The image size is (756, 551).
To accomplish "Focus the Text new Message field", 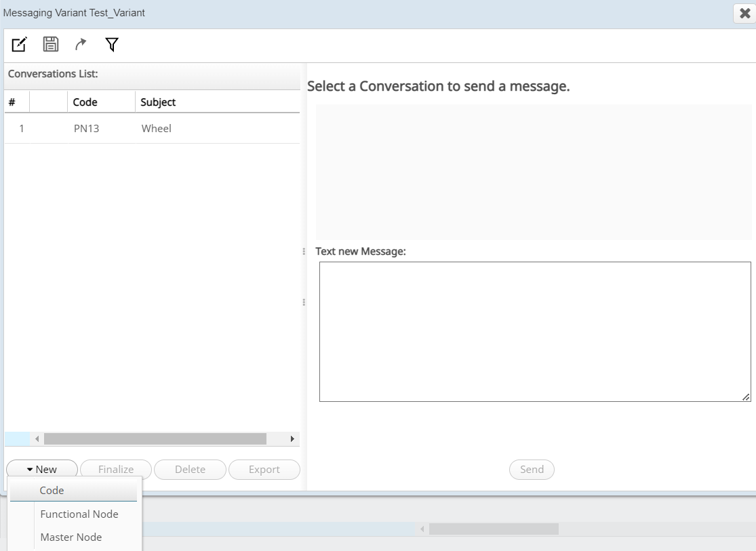I will 535,331.
